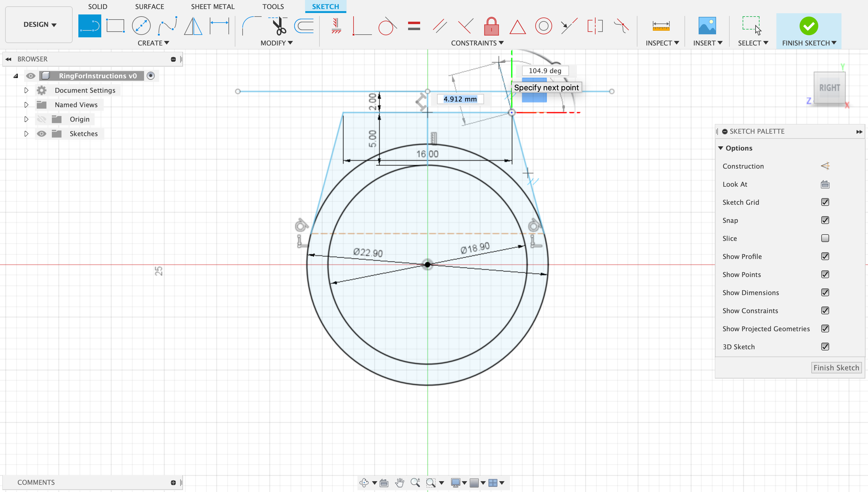Click Finish Sketch button in Sketch Palette

pos(836,367)
